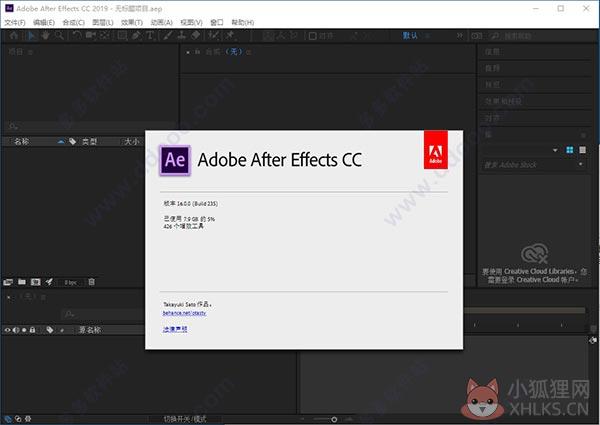The image size is (600, 425).
Task: Open project settings rocket icon
Action: tap(49, 282)
